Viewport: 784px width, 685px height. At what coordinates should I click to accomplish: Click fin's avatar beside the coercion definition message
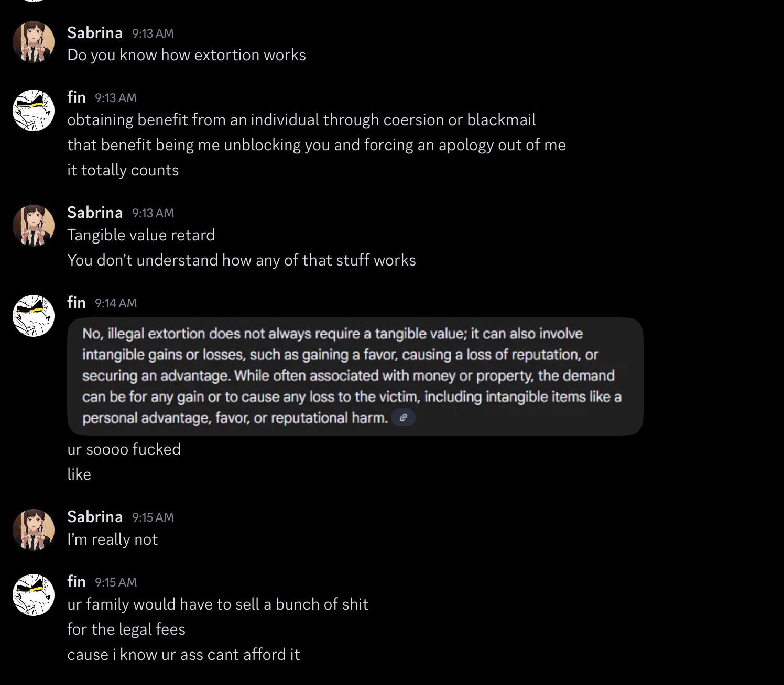tap(34, 110)
